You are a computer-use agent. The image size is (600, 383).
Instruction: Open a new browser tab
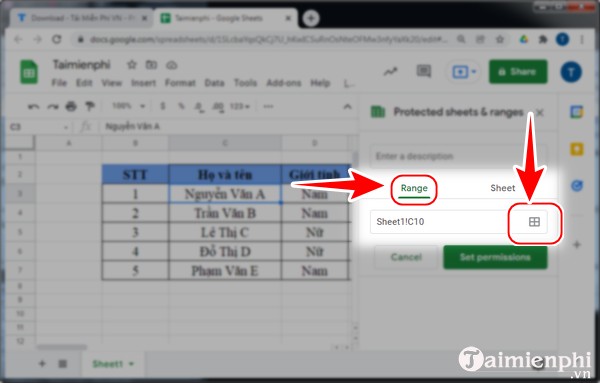pyautogui.click(x=311, y=18)
